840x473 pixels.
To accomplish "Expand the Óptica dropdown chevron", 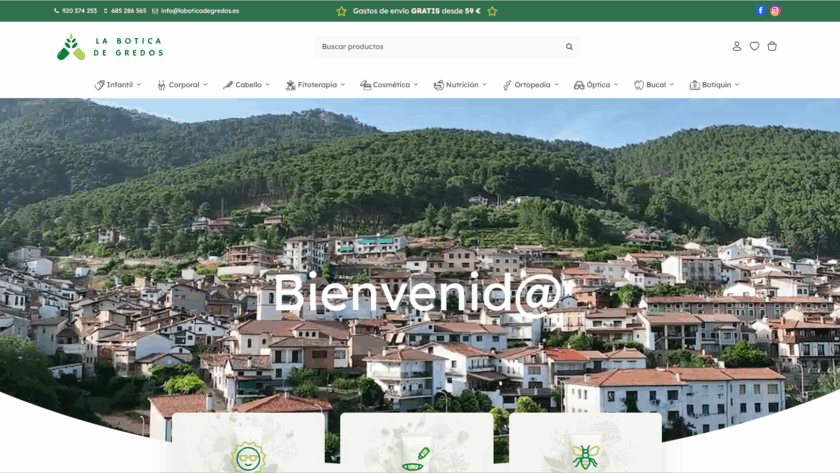I will click(x=616, y=85).
